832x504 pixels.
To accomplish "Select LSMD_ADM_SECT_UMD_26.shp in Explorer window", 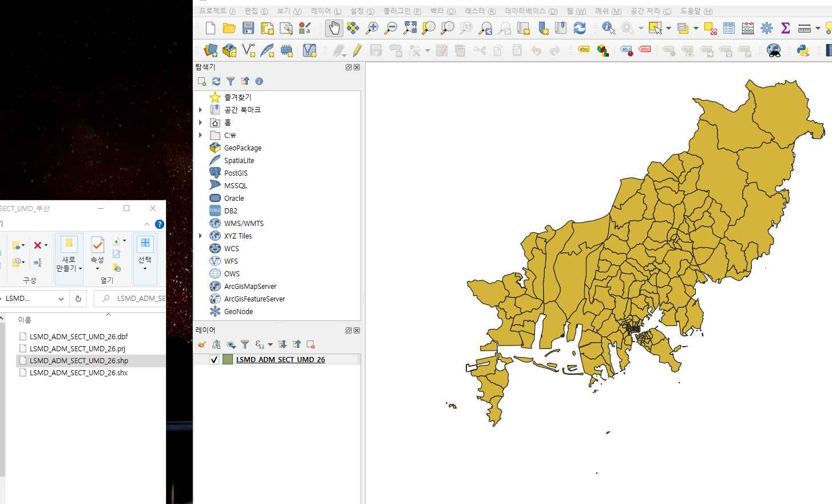I will pos(79,361).
